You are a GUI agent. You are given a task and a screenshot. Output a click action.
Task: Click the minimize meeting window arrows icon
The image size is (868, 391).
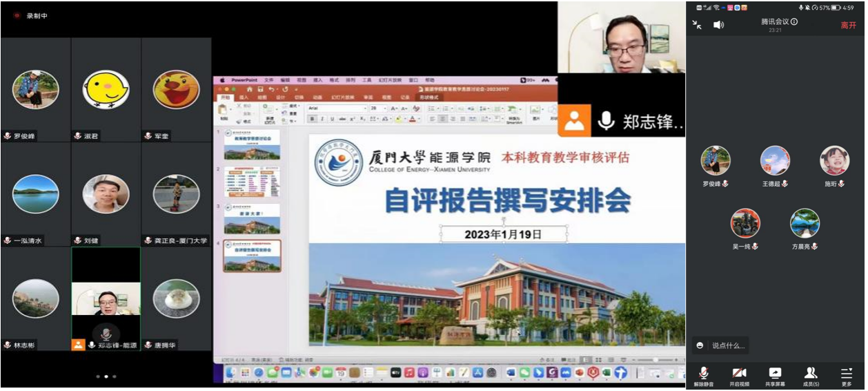(x=698, y=25)
